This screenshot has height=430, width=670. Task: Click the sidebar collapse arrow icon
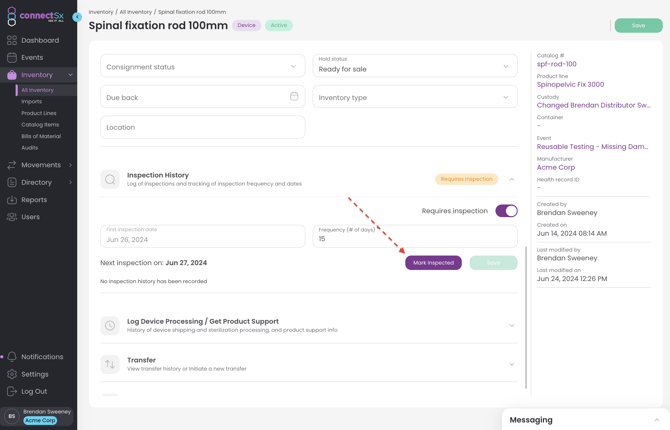click(77, 17)
